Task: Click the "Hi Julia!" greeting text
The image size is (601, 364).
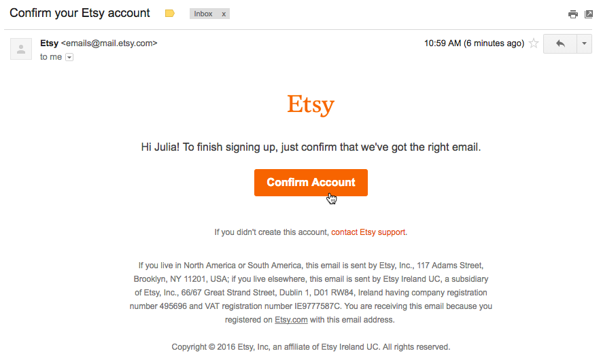Action: (160, 147)
